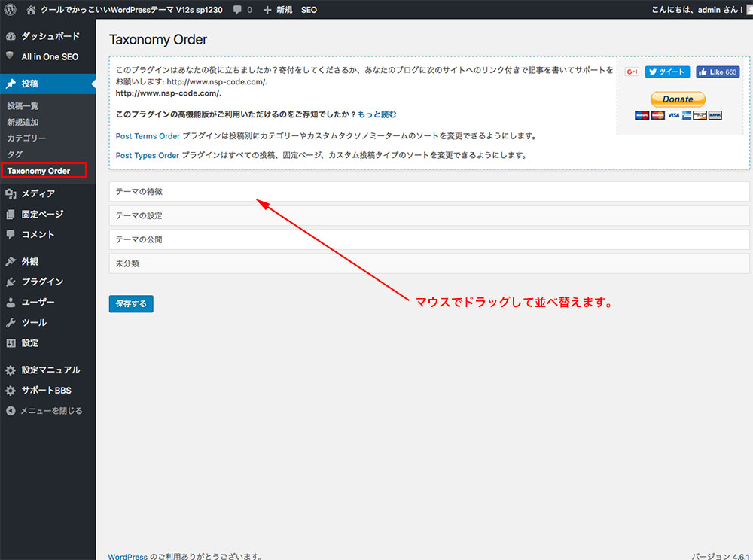Image resolution: width=753 pixels, height=560 pixels.
Task: Click the SEO item in admin bar
Action: tap(309, 10)
